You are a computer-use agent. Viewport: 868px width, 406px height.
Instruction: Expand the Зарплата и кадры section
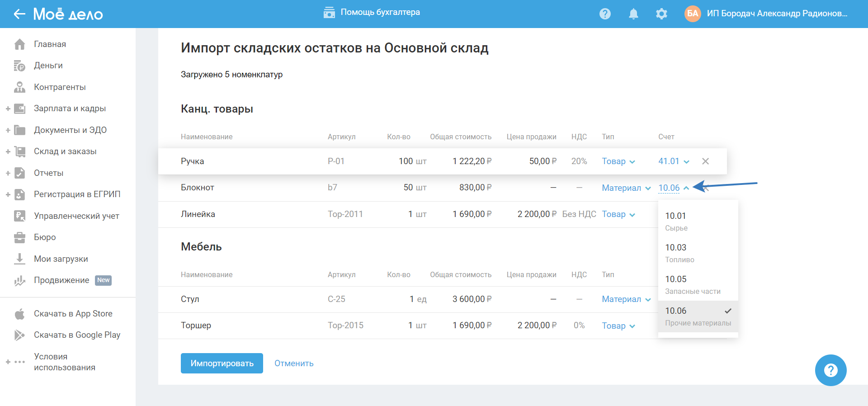click(x=8, y=109)
